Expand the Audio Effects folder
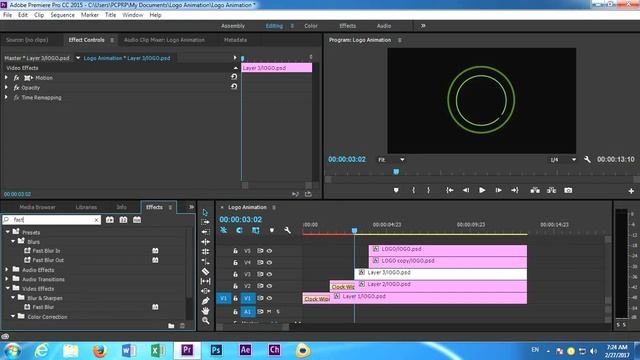The width and height of the screenshot is (640, 360). point(7,269)
